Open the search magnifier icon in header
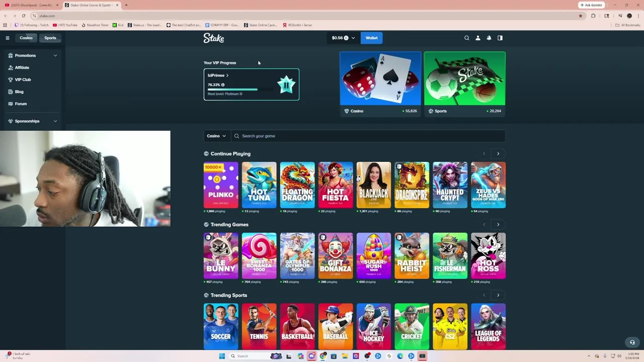 click(466, 38)
